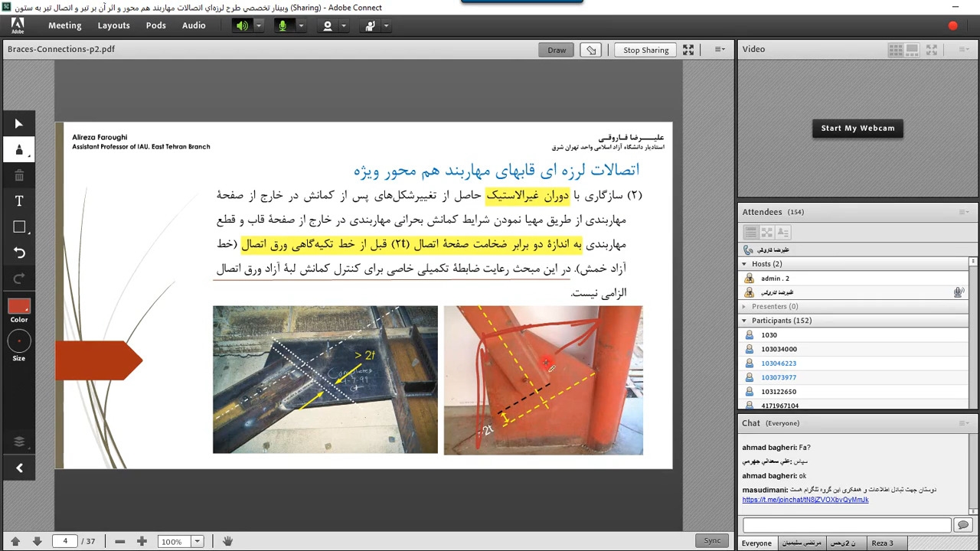Open the zoom percentage dropdown
The width and height of the screenshot is (980, 551).
[x=197, y=542]
